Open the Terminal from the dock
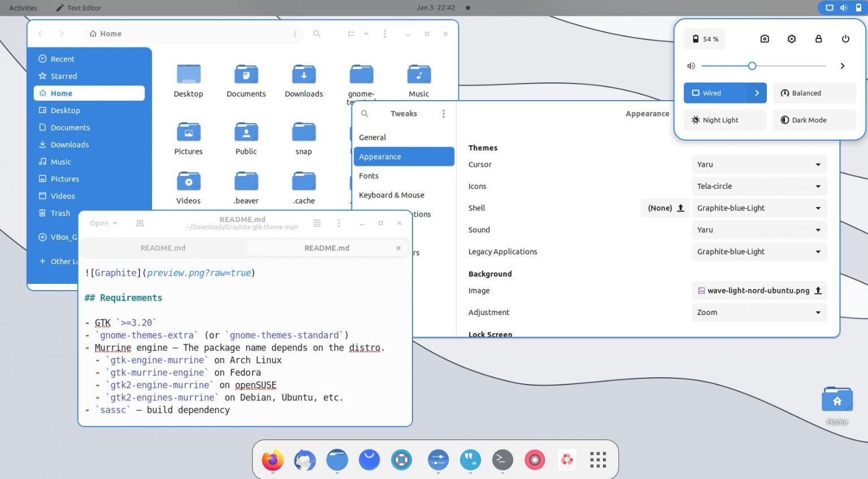 [502, 460]
